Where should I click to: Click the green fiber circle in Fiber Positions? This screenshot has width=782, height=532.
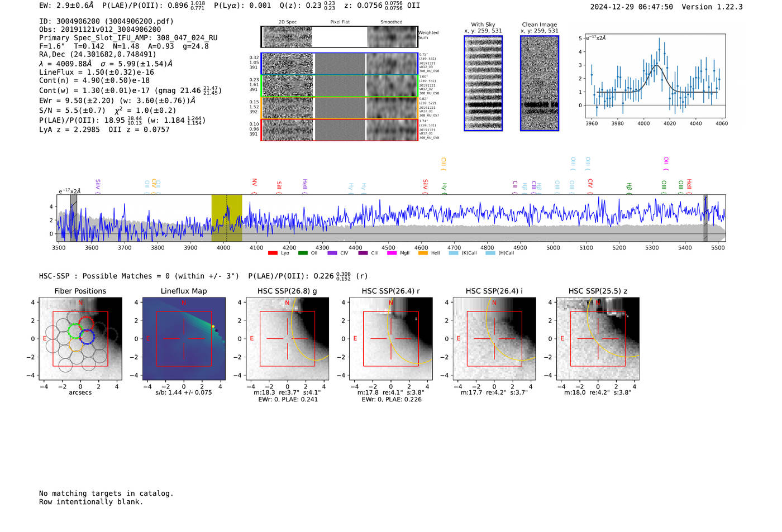(75, 330)
